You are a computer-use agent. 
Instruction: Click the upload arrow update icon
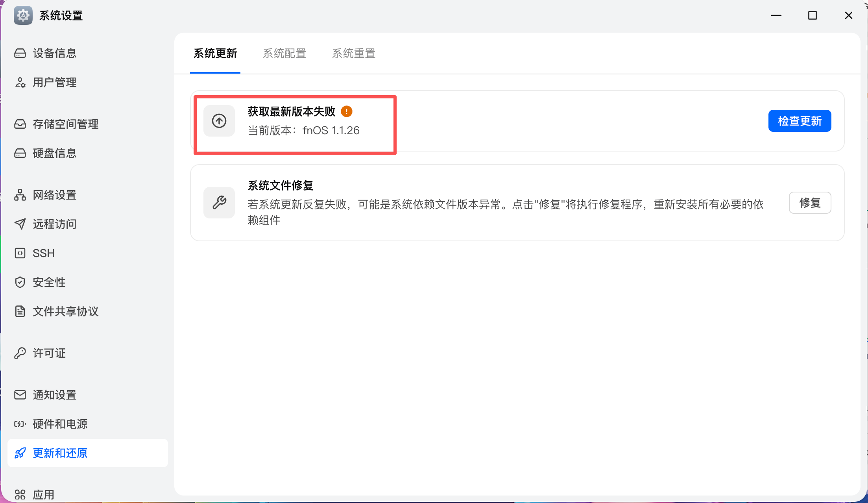[x=219, y=121]
